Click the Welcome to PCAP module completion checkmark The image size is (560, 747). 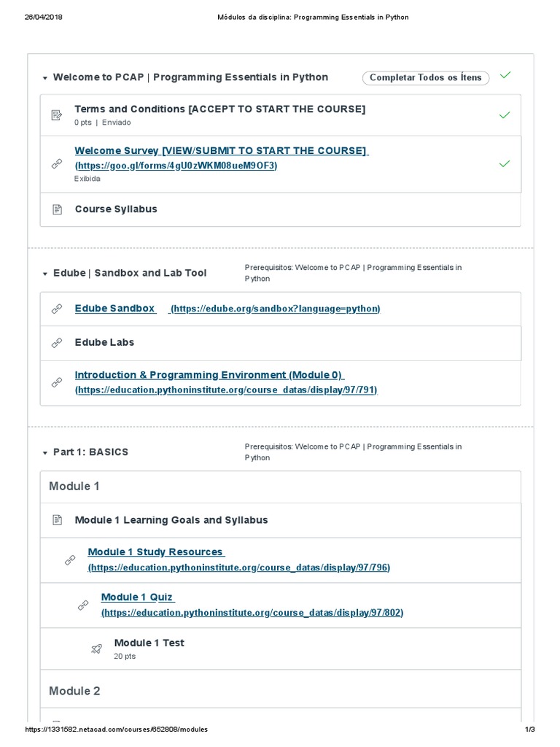[505, 75]
